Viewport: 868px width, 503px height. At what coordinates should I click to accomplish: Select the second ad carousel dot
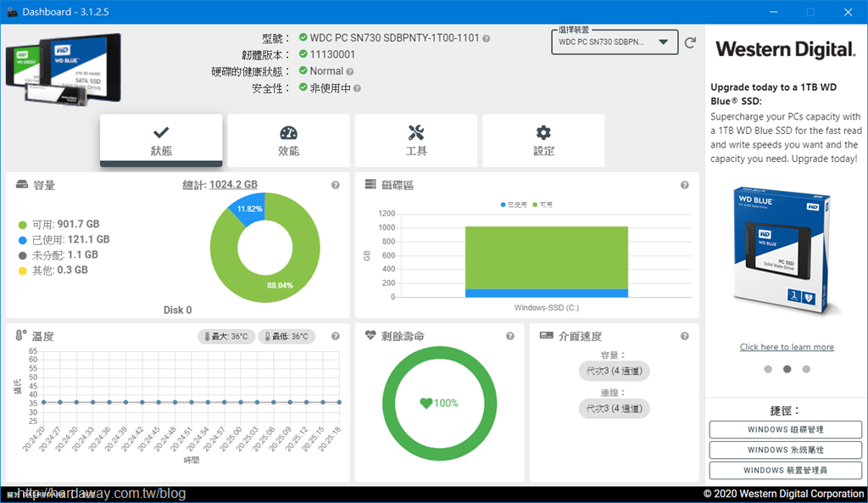tap(787, 369)
